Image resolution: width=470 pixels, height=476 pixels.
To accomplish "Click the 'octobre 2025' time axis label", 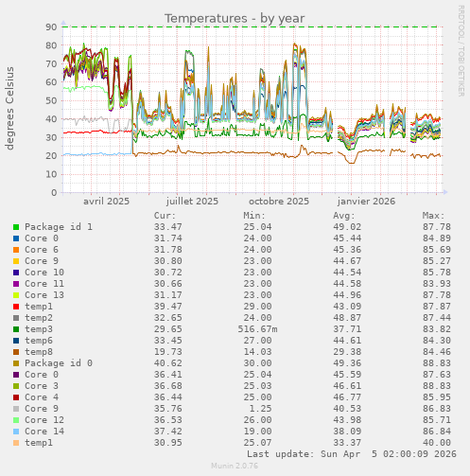I will tap(279, 202).
